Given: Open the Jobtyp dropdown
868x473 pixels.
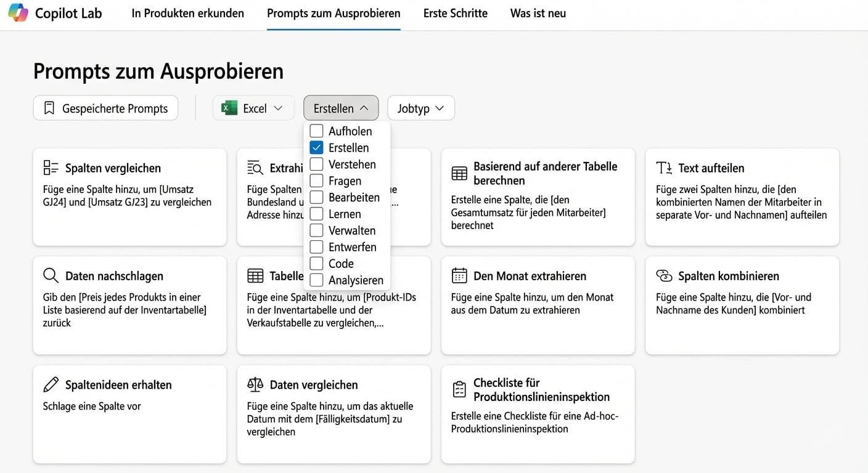Looking at the screenshot, I should pyautogui.click(x=420, y=108).
